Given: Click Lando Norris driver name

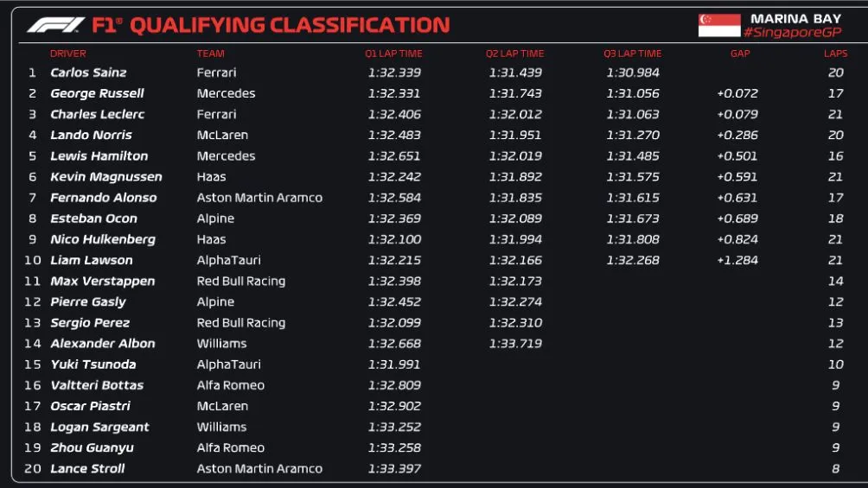Looking at the screenshot, I should [91, 135].
